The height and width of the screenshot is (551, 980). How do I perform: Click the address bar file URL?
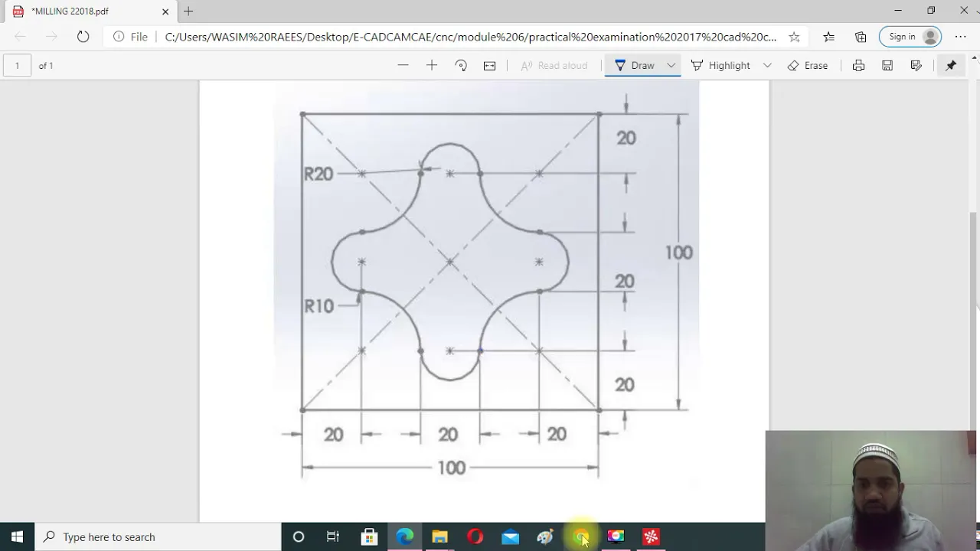471,37
